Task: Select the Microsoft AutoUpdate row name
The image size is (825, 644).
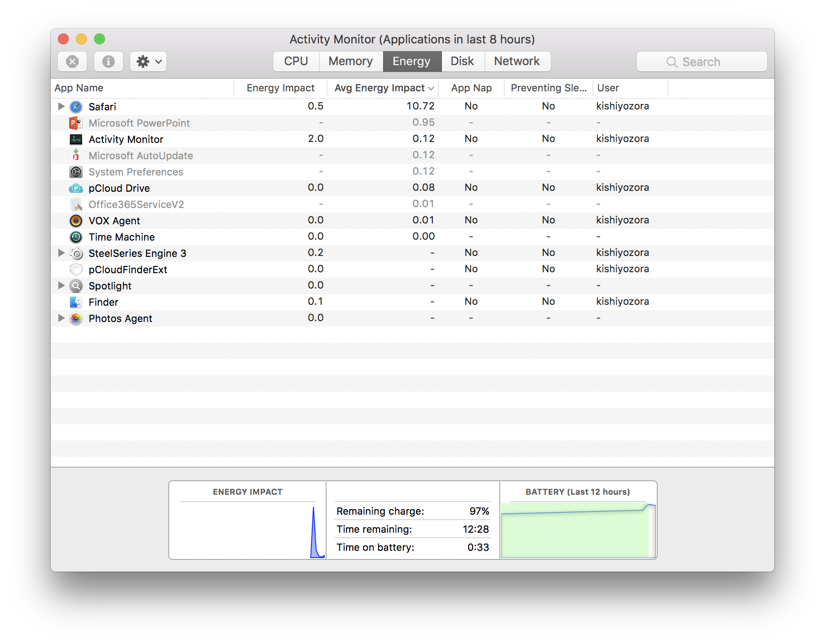Action: tap(141, 156)
